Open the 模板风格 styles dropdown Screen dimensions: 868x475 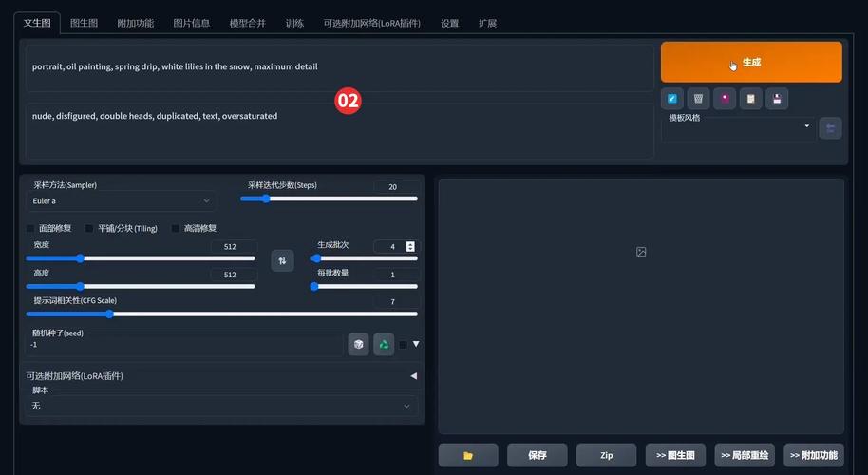click(738, 127)
